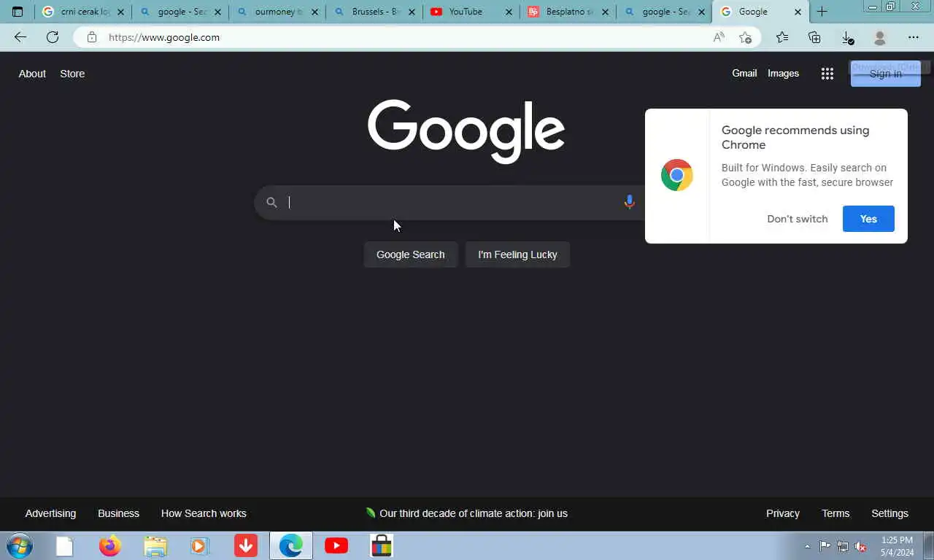Open the blank document taskbar icon

tap(65, 545)
